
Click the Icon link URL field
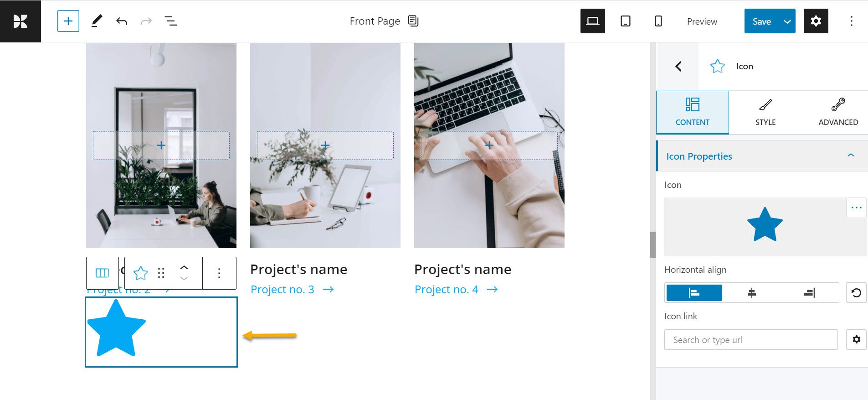750,340
